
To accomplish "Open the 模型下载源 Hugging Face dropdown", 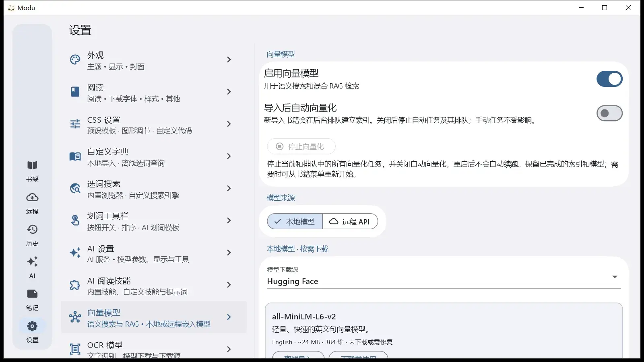I will tap(444, 277).
